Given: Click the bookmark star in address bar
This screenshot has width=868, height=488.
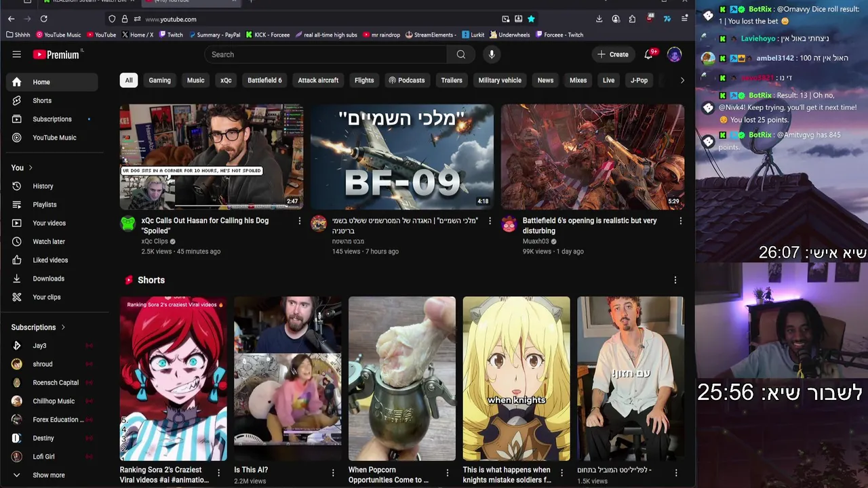Looking at the screenshot, I should point(531,19).
